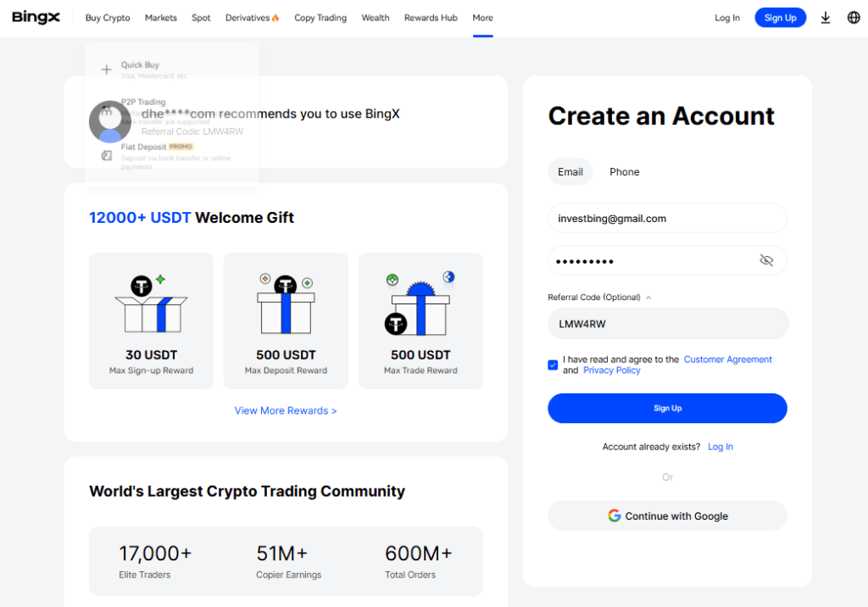Image resolution: width=868 pixels, height=607 pixels.
Task: Open the Wealth menu
Action: click(376, 18)
